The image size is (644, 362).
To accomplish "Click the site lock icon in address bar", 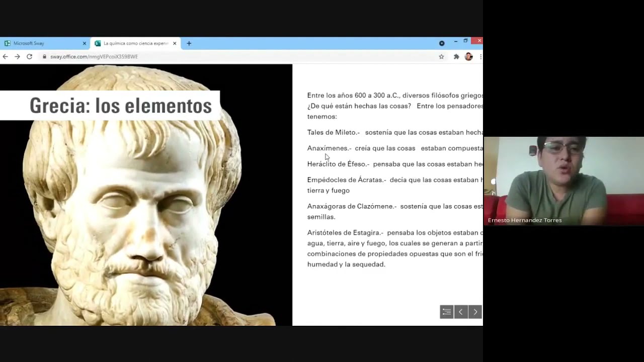I will (x=44, y=57).
